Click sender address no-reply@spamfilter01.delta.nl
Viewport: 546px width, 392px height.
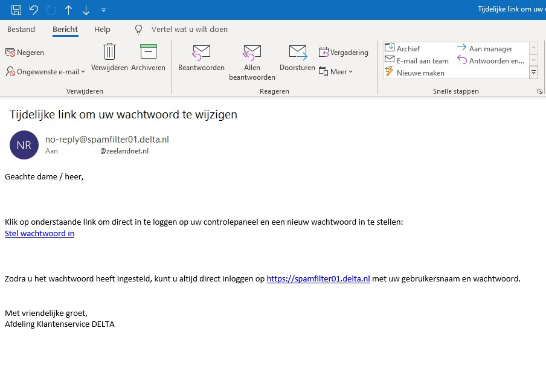tap(107, 140)
